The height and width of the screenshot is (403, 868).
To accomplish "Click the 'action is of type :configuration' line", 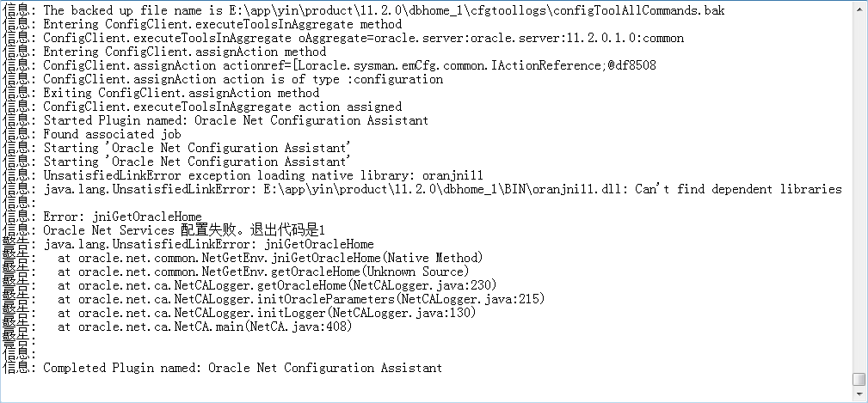I will [223, 79].
